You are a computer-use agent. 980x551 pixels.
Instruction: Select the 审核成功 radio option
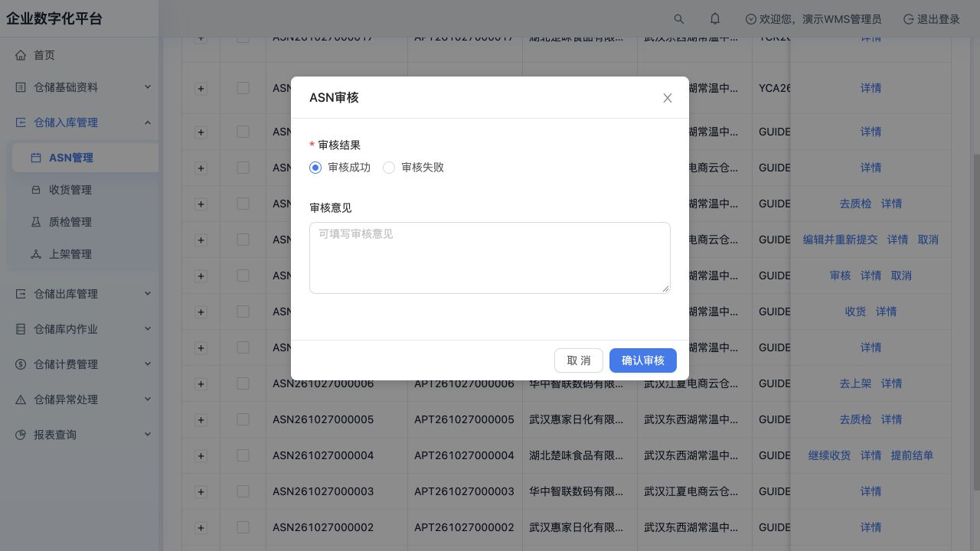[340, 168]
